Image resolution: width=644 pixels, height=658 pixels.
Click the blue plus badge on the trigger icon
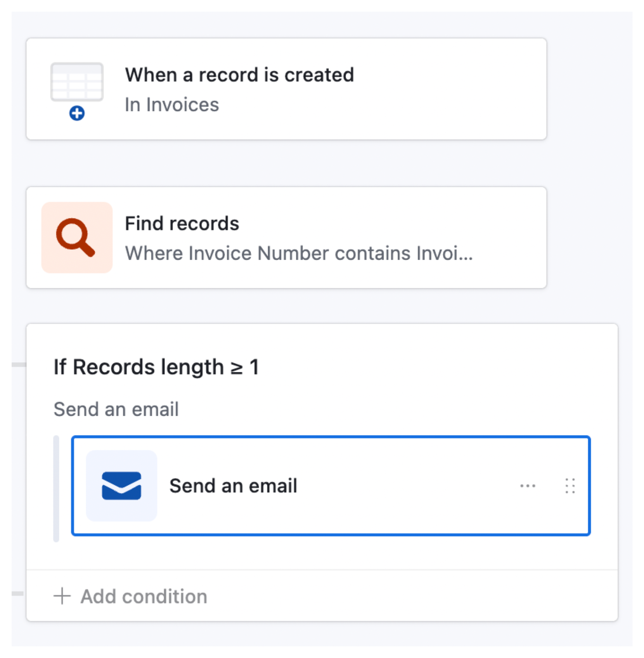click(x=77, y=113)
